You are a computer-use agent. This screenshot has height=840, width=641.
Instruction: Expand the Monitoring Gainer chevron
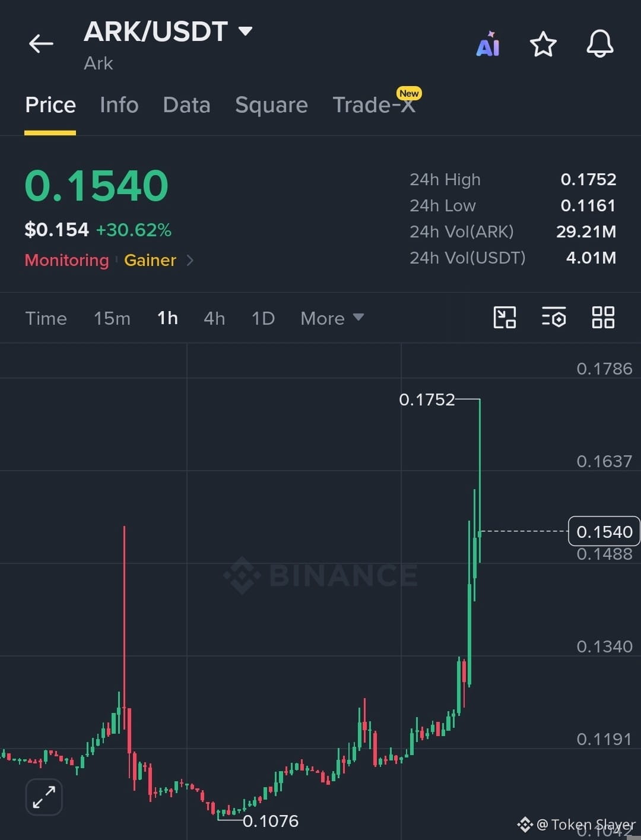coord(190,260)
